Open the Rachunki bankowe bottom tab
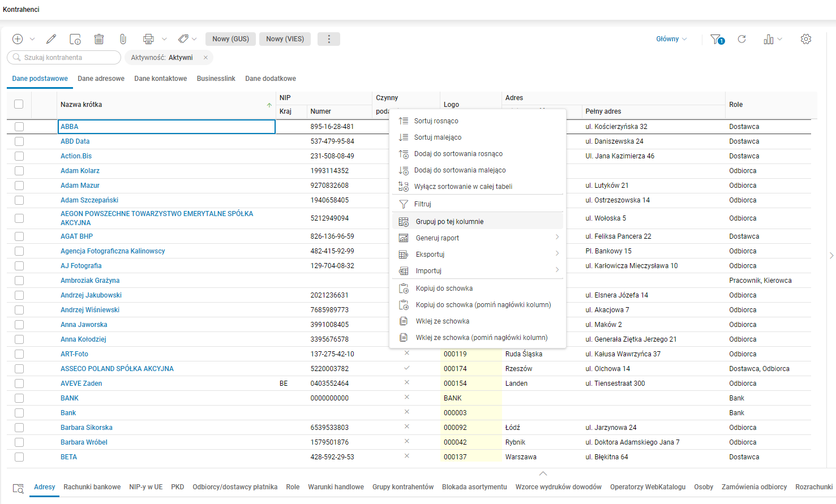The image size is (836, 504). [92, 487]
